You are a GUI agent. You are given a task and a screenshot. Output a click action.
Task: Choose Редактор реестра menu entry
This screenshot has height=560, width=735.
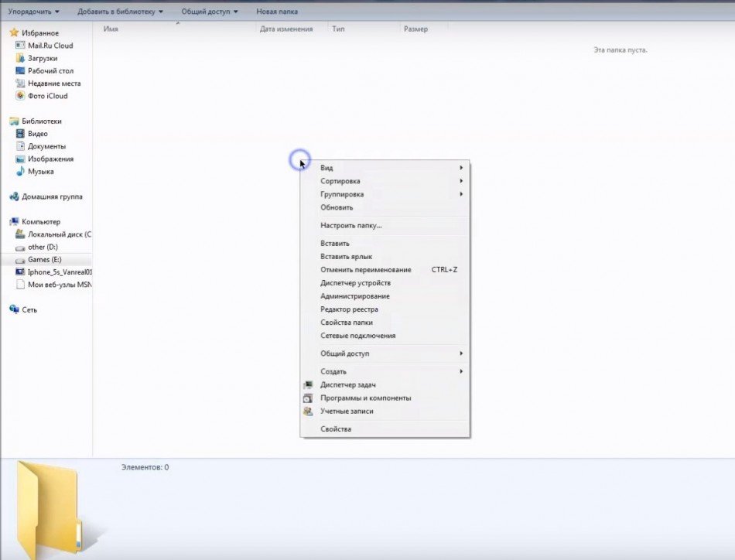[349, 309]
